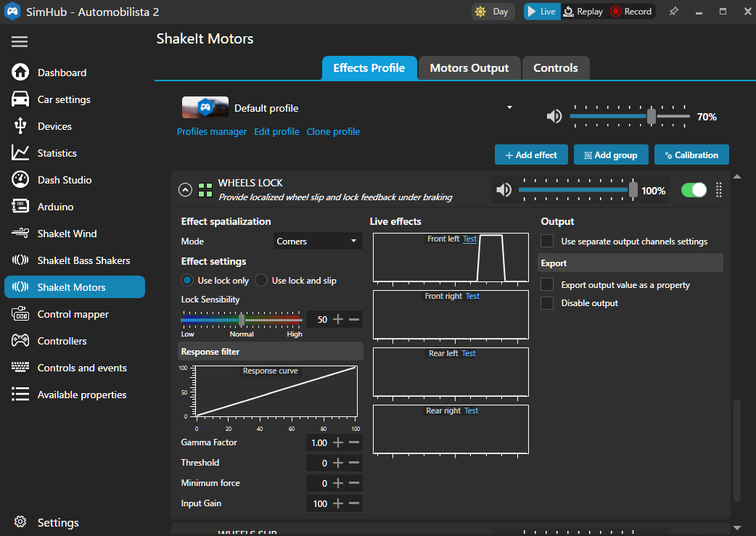This screenshot has width=756, height=536.
Task: Click the Wheels Lock drag handle dots
Action: (719, 190)
